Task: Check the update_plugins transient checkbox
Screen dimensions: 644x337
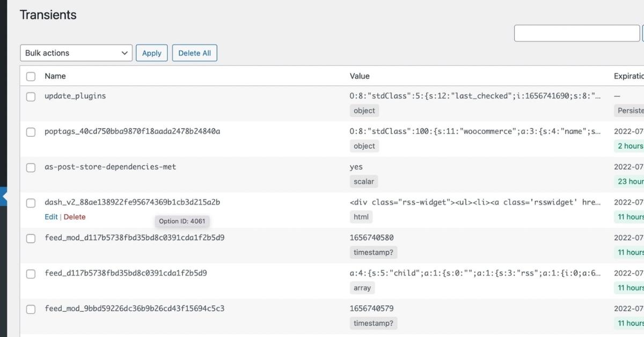Action: pyautogui.click(x=31, y=97)
